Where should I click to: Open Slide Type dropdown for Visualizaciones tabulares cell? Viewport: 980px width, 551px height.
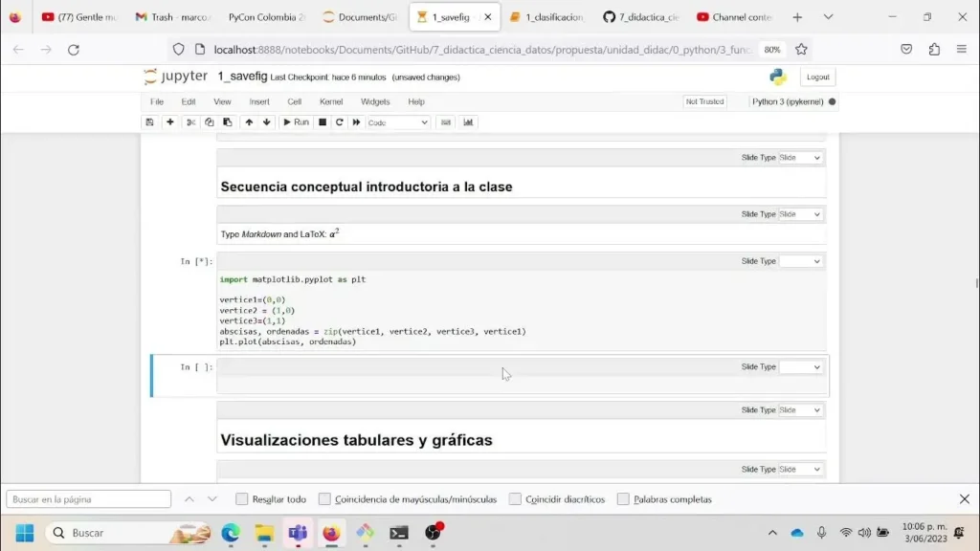tap(800, 410)
